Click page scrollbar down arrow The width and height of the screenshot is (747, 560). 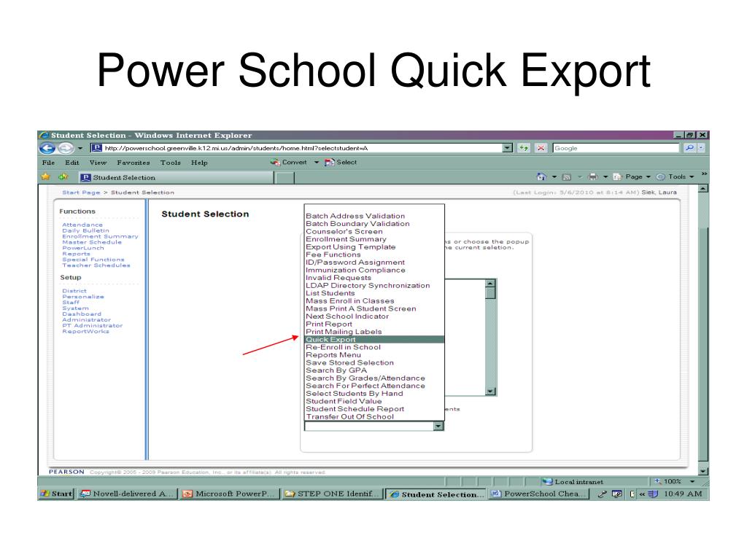point(703,471)
